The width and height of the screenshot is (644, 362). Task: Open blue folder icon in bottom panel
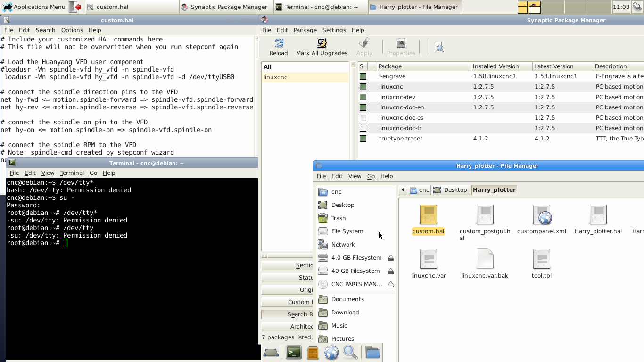(x=372, y=353)
